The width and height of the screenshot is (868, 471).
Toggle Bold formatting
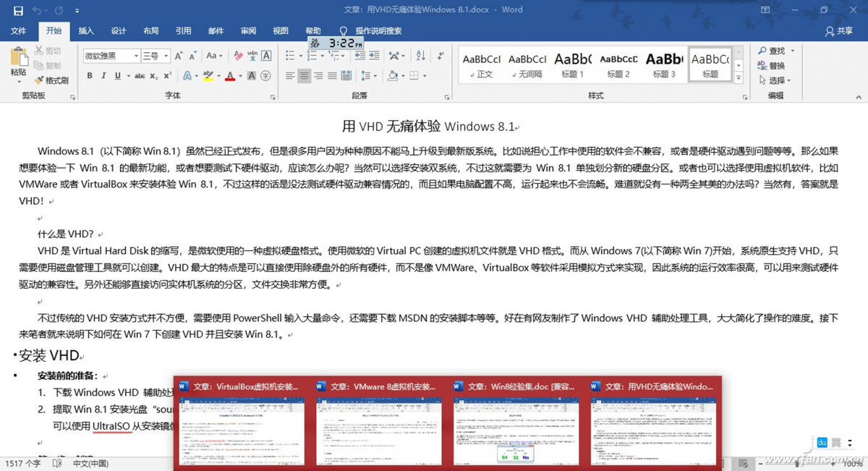click(90, 75)
